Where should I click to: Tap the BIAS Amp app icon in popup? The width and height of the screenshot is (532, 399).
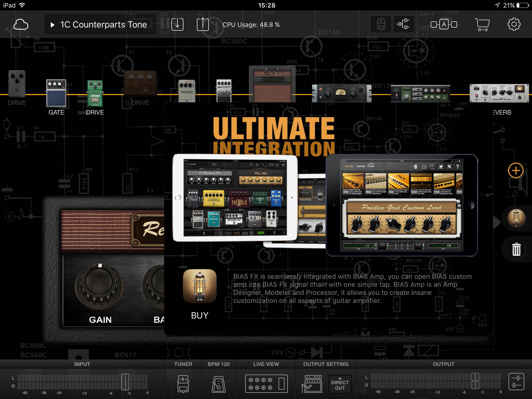tap(199, 286)
